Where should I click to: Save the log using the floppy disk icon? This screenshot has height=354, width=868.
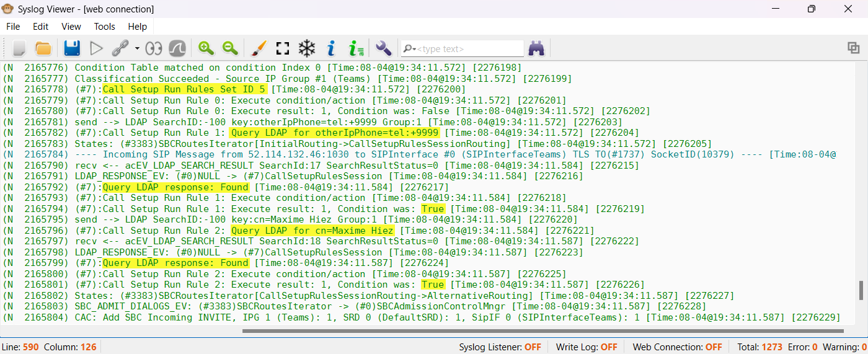72,48
